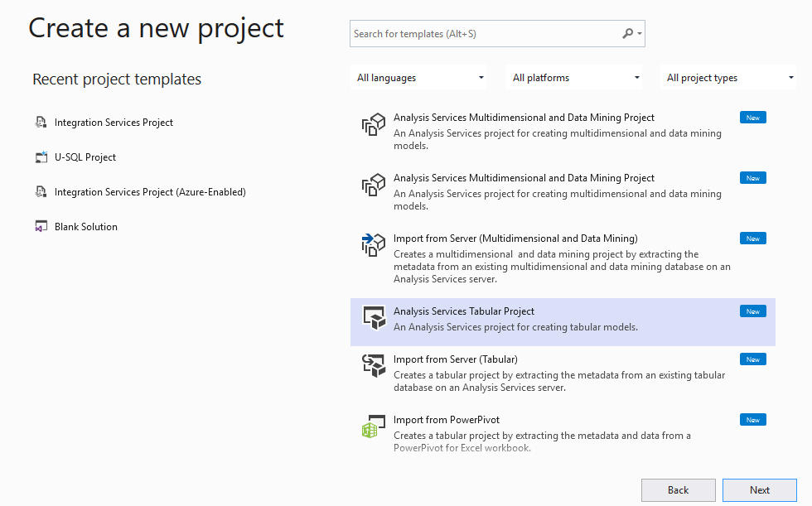The height and width of the screenshot is (506, 812).
Task: Open the All platforms dropdown
Action: point(574,77)
